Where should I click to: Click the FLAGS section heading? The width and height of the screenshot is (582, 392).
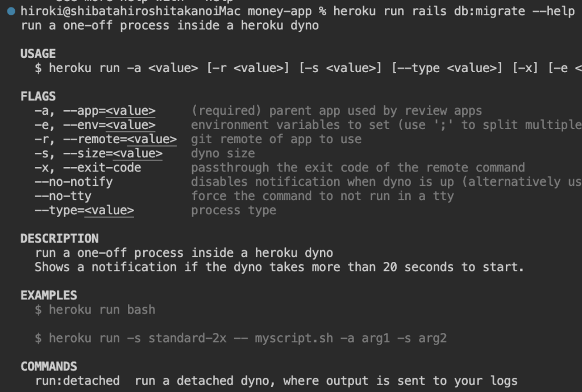[x=38, y=97]
